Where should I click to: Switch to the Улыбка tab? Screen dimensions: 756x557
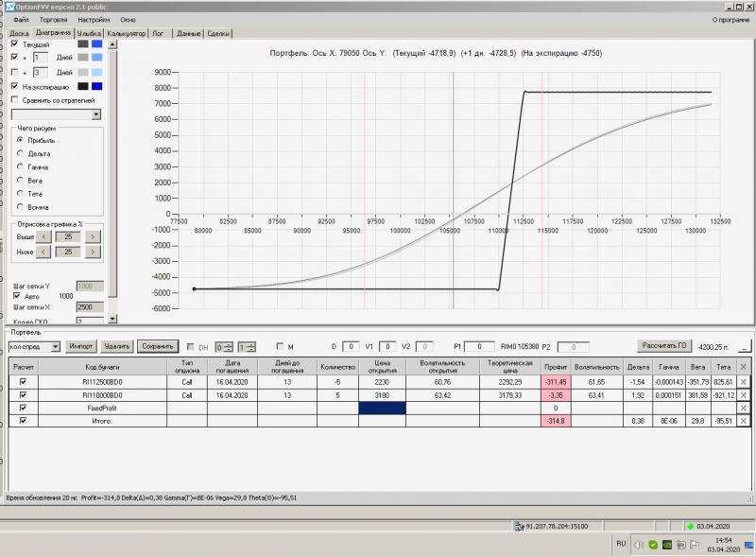pyautogui.click(x=89, y=33)
